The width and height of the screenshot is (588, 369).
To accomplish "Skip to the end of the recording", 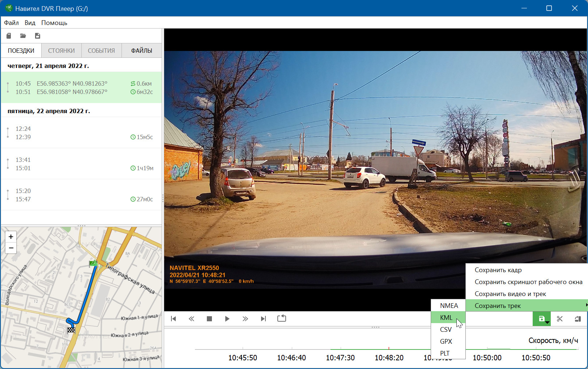I will 263,319.
